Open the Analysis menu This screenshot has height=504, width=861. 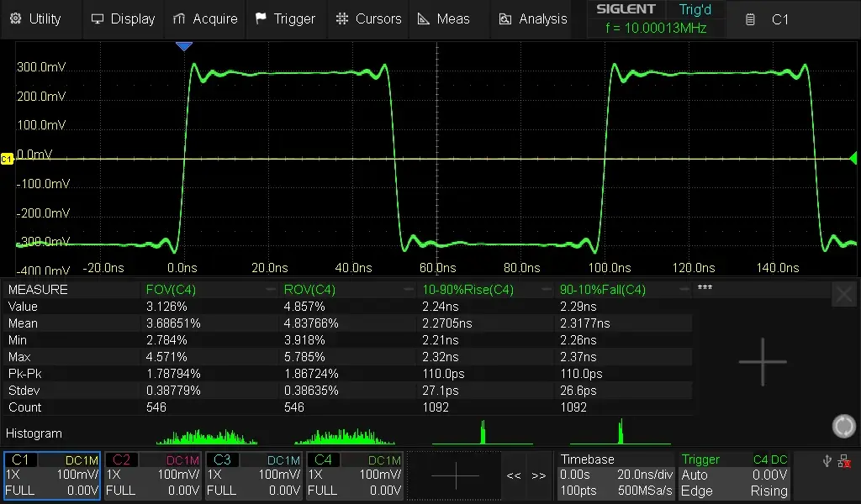point(533,18)
